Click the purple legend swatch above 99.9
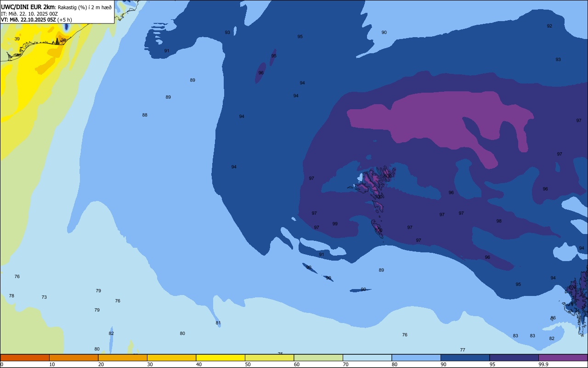The width and height of the screenshot is (588, 368). 563,357
